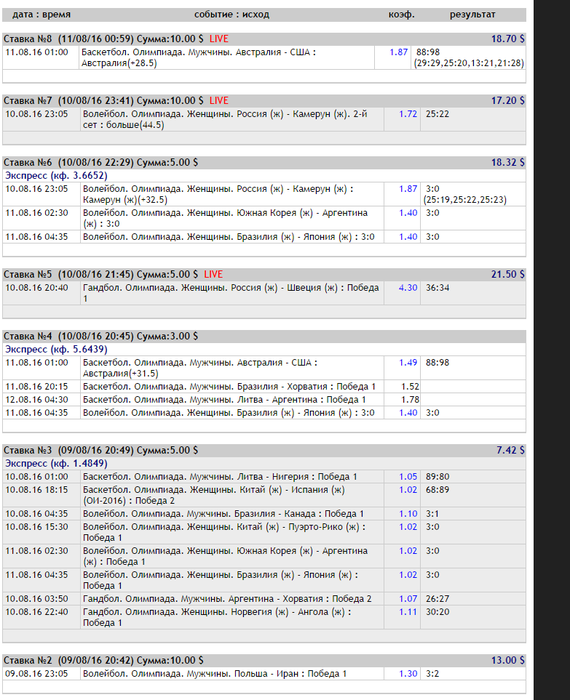
Task: Click the 17.20 $ payout of Ставка №7
Action: (508, 100)
